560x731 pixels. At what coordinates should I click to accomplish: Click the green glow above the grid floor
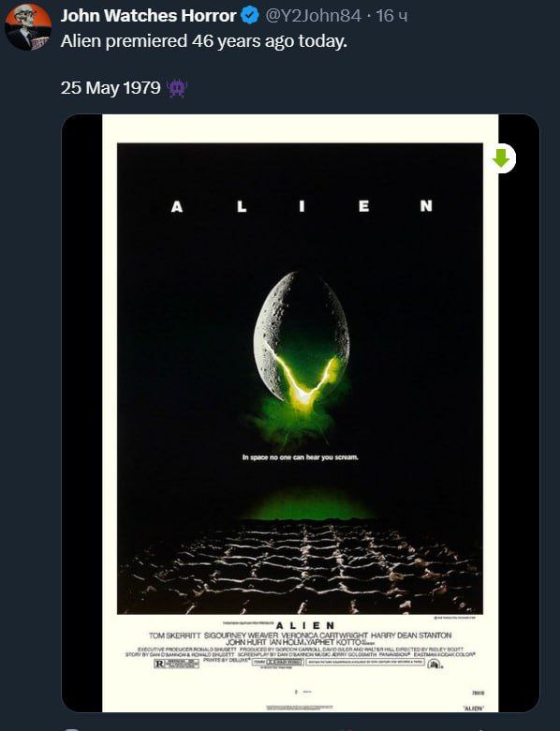pos(311,504)
